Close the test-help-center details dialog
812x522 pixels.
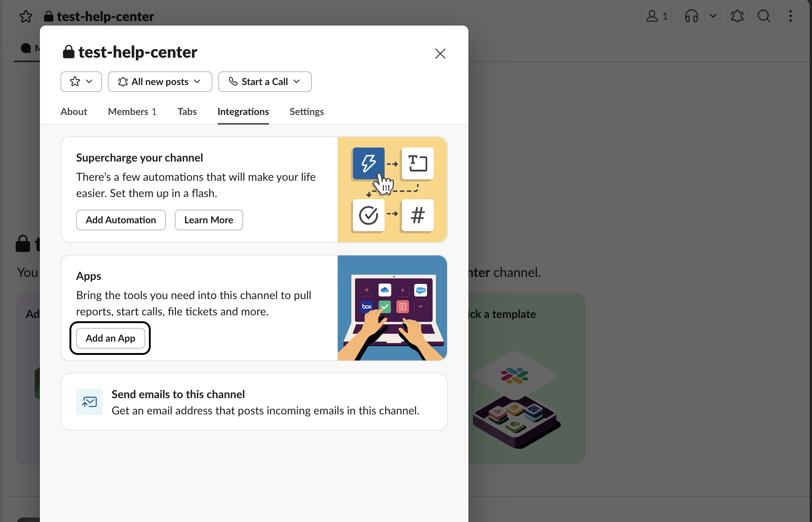tap(440, 54)
